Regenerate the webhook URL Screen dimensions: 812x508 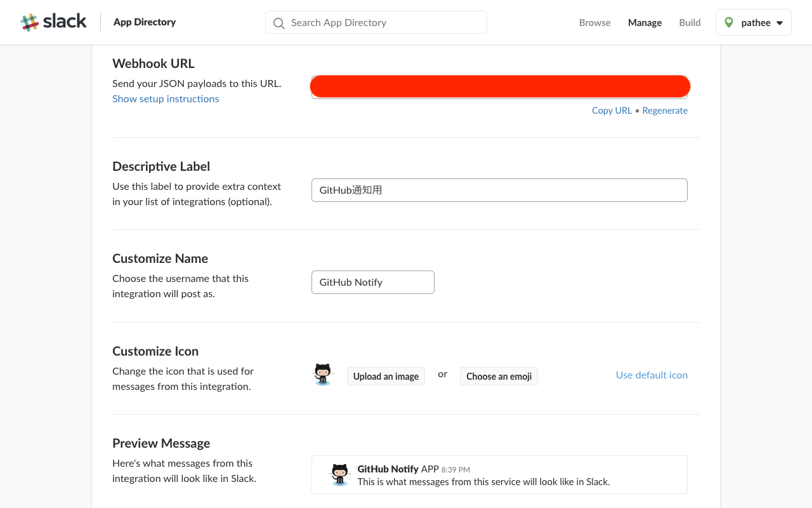(665, 110)
